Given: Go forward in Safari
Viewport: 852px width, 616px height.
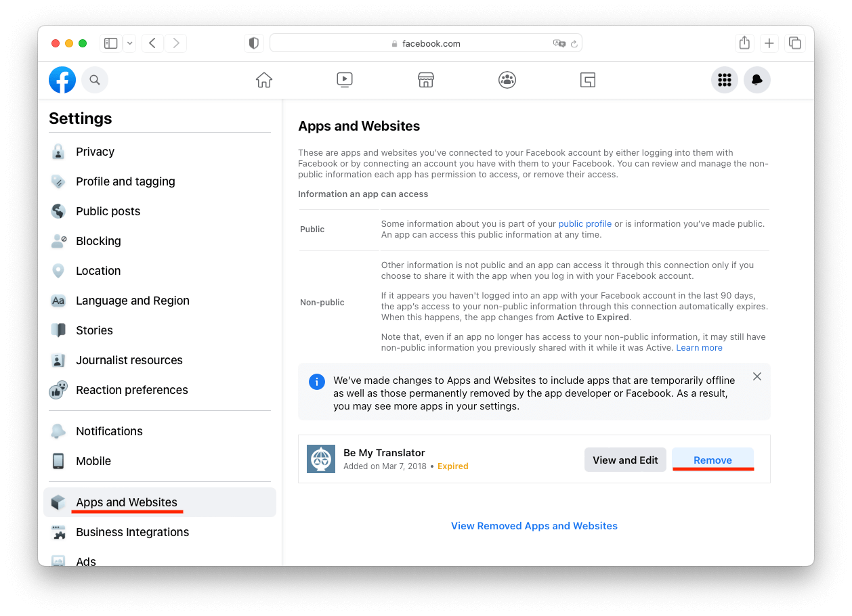Looking at the screenshot, I should 176,43.
